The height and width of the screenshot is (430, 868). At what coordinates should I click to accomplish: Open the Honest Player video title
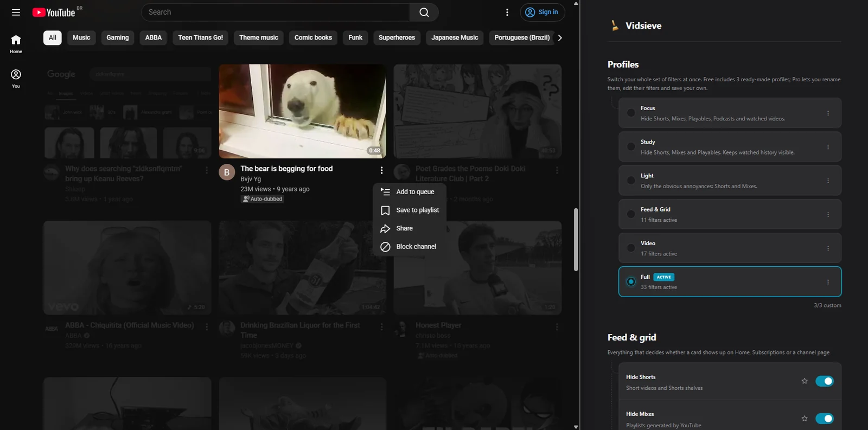[x=438, y=325]
